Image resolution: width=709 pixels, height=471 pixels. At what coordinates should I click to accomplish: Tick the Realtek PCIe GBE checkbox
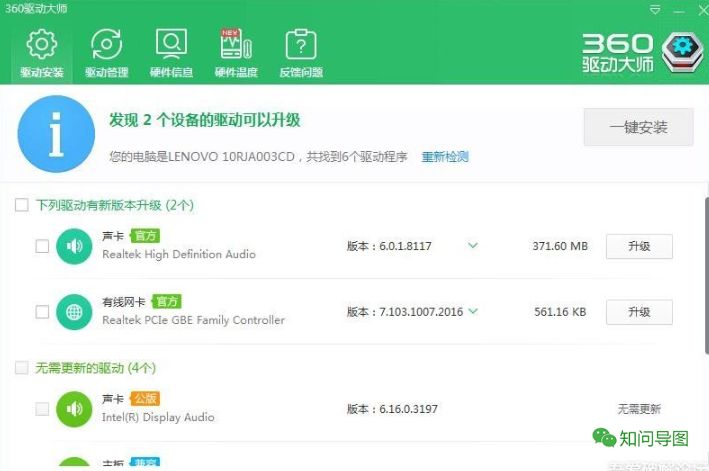coord(42,312)
